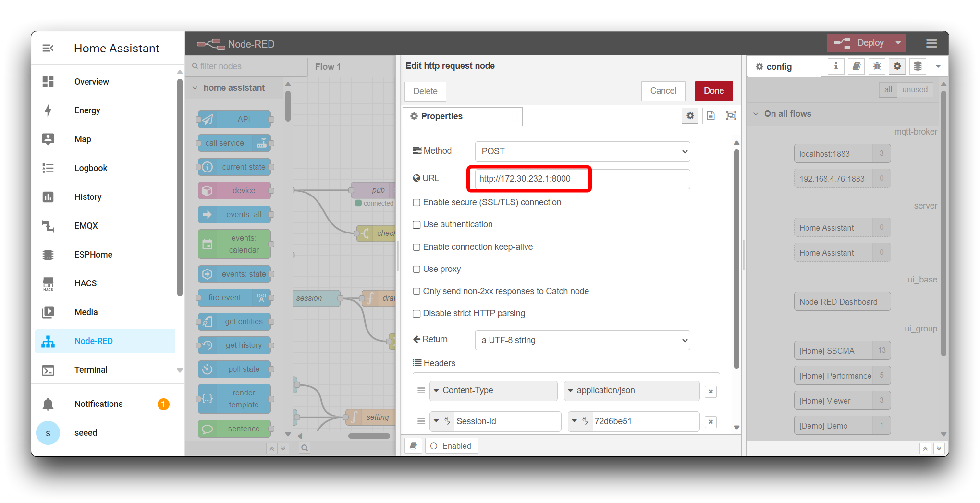Image resolution: width=980 pixels, height=503 pixels.
Task: Check Use authentication
Action: (x=416, y=225)
